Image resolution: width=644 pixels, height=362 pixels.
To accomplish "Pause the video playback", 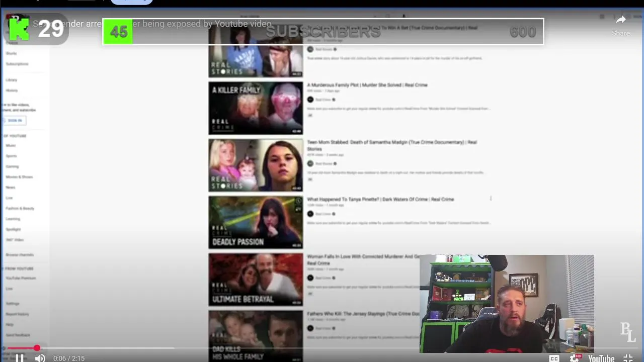I will tap(20, 358).
